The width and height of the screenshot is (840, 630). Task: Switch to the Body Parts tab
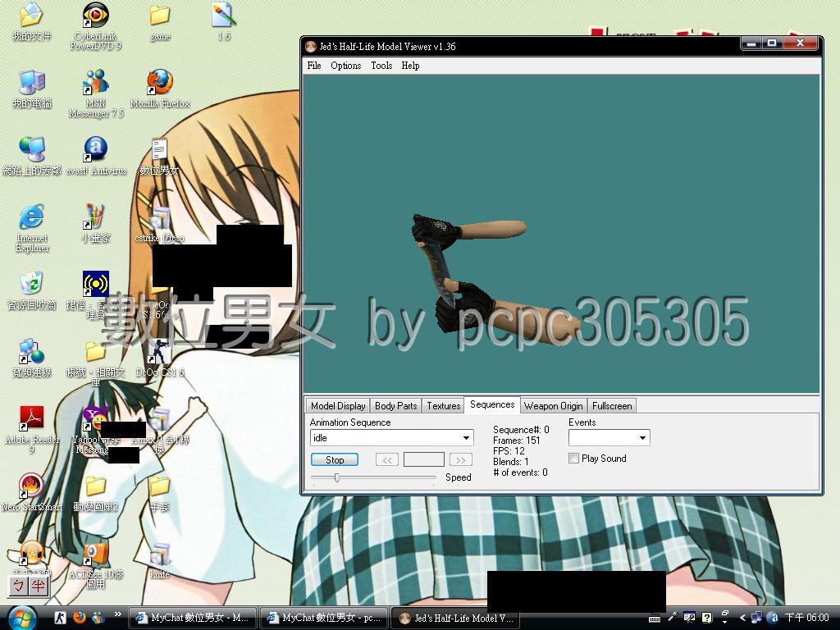point(396,406)
